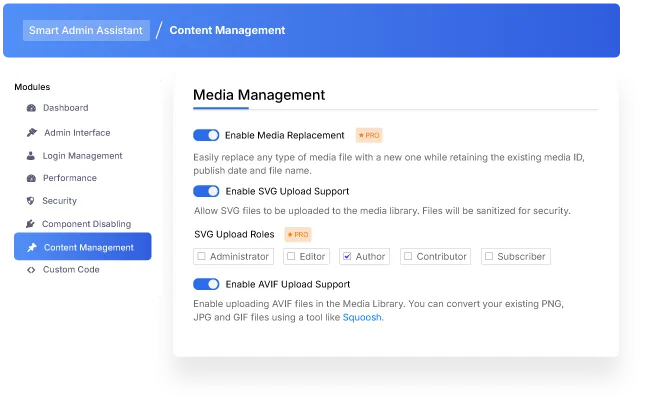This screenshot has width=657, height=417.
Task: Select the Contributor role checkbox
Action: (407, 257)
